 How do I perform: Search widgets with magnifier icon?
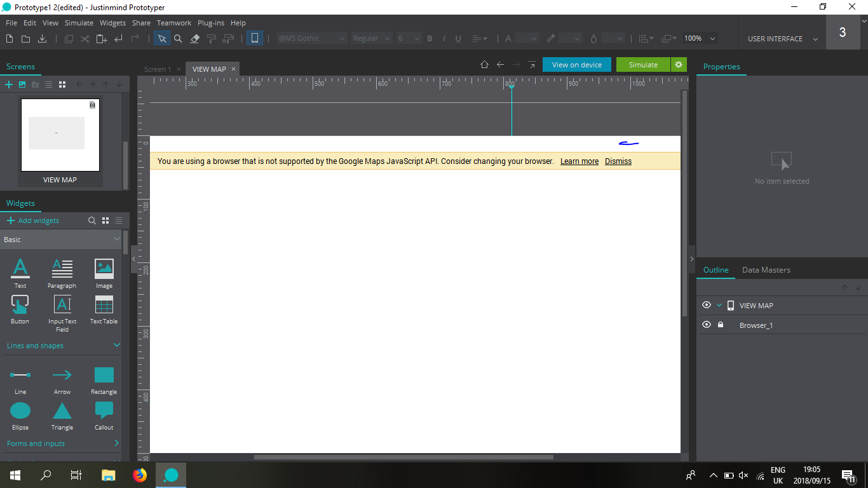pos(92,220)
